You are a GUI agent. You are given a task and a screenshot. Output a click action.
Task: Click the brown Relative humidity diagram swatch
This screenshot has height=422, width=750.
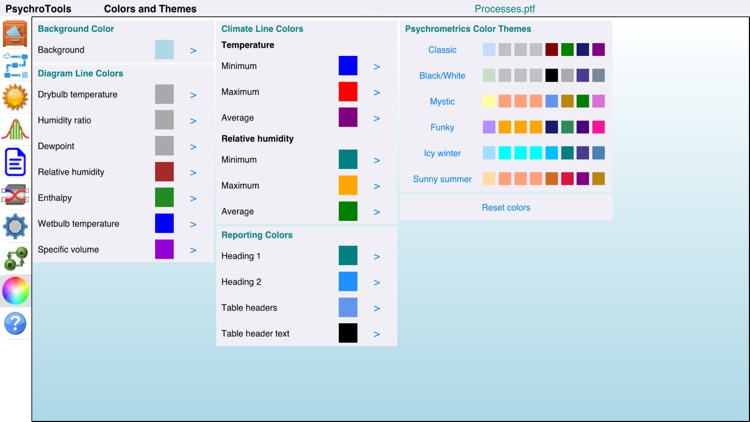(x=164, y=172)
